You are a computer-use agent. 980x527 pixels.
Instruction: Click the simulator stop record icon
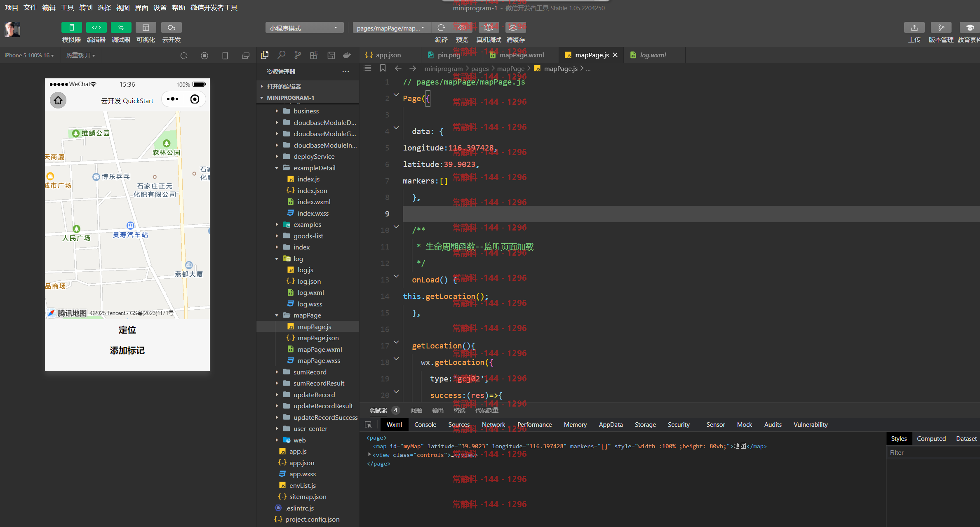[204, 55]
